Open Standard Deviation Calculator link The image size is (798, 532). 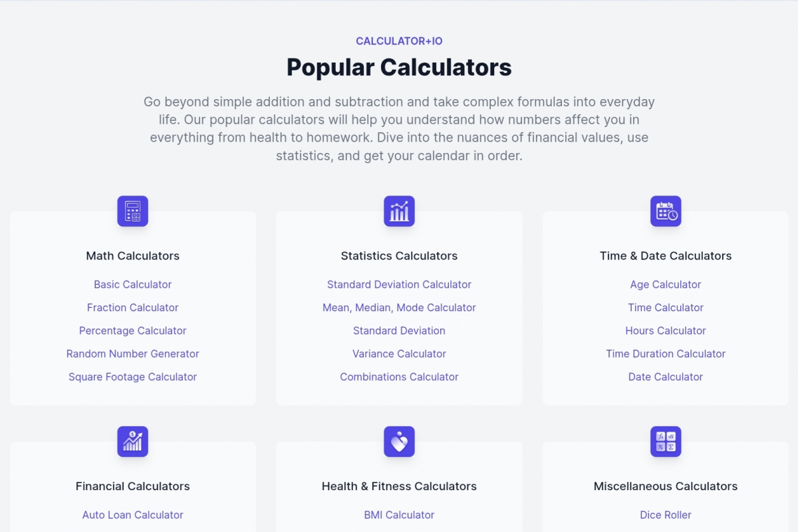point(399,285)
